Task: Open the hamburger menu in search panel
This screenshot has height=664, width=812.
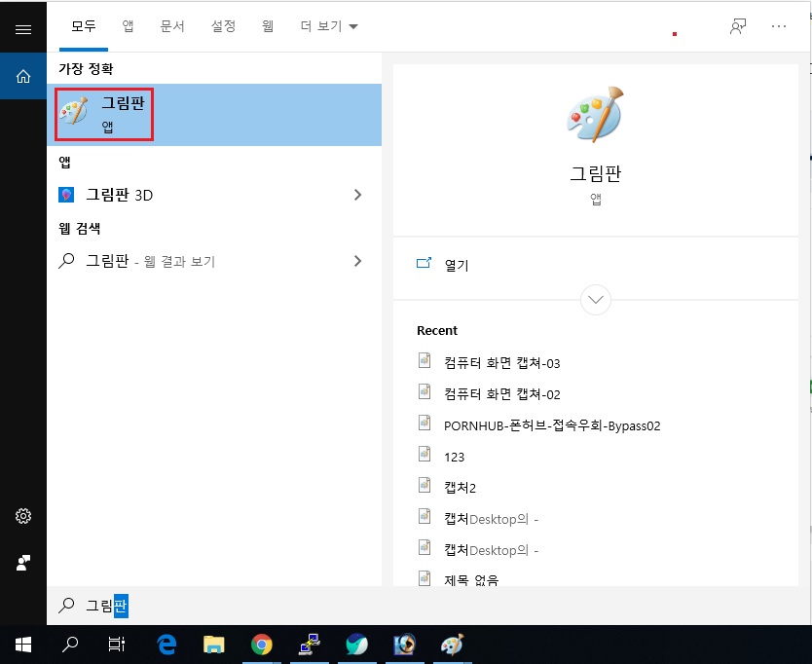Action: pyautogui.click(x=23, y=29)
